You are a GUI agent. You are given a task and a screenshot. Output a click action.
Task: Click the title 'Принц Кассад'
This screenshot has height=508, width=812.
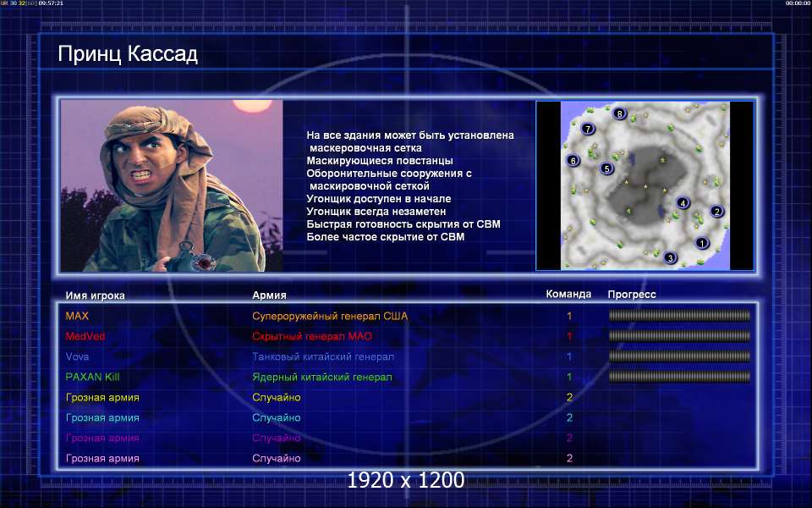(x=128, y=54)
